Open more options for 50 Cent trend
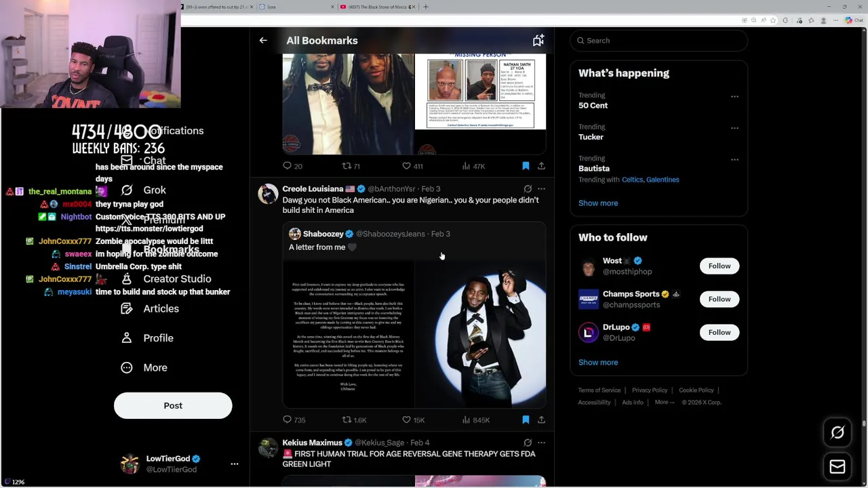Screen dimensions: 868x488 (734, 96)
